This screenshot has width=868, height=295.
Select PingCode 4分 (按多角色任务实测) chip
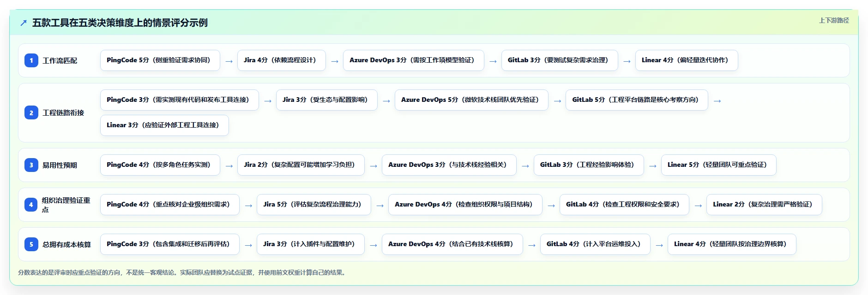[160, 165]
